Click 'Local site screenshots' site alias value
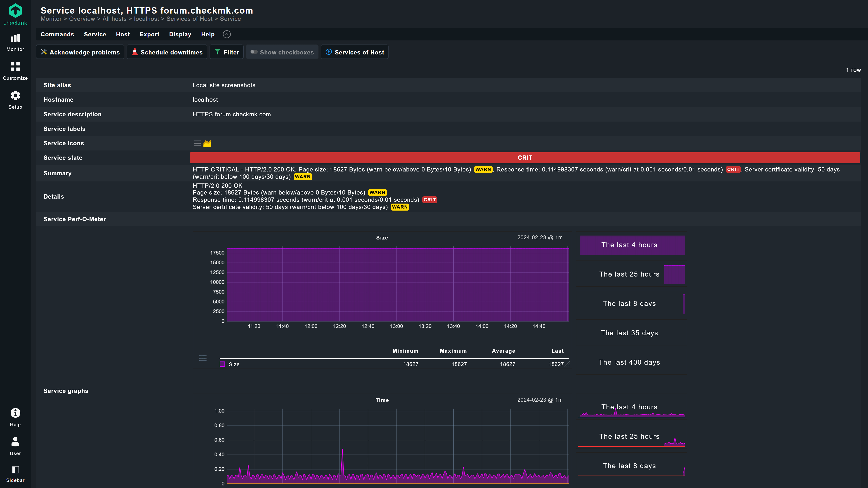868x488 pixels. pos(224,85)
